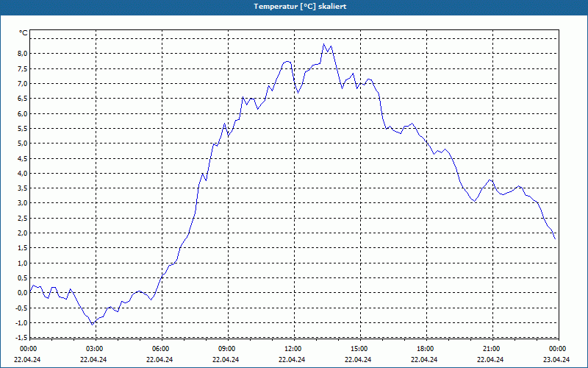Screen dimensions: 588x368
Task: Click the 0,0 y-axis label
Action: point(23,293)
